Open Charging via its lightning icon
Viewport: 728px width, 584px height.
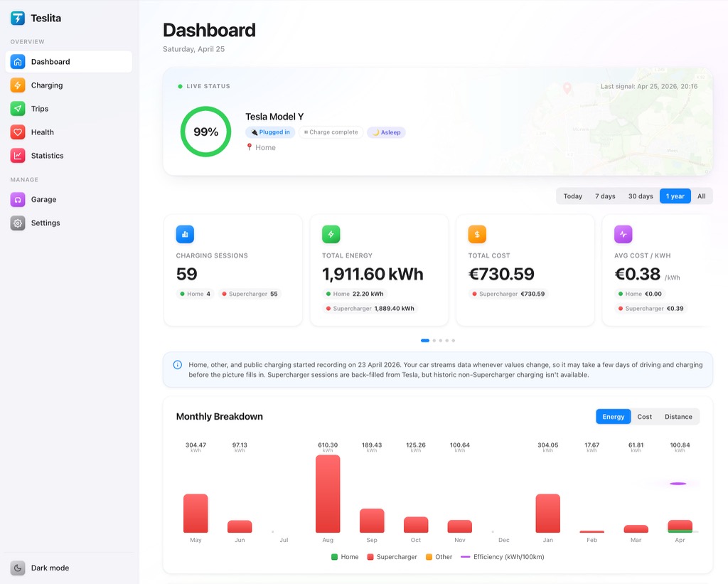18,85
